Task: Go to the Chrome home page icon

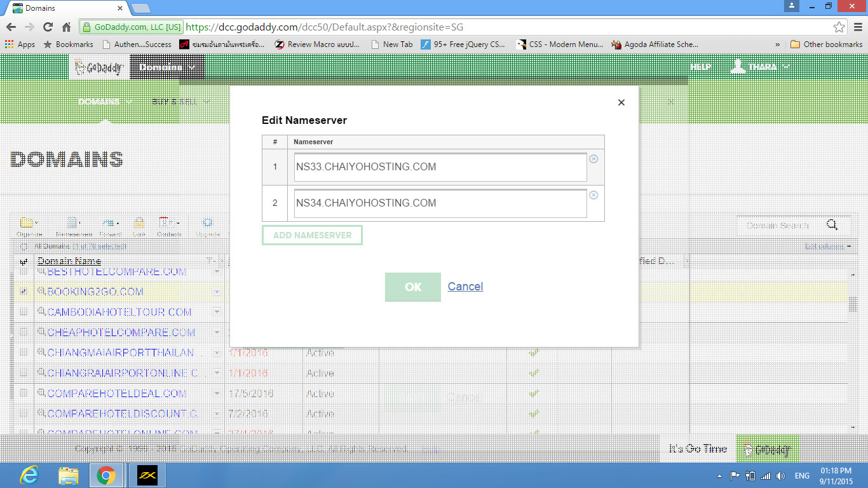Action: [x=66, y=27]
